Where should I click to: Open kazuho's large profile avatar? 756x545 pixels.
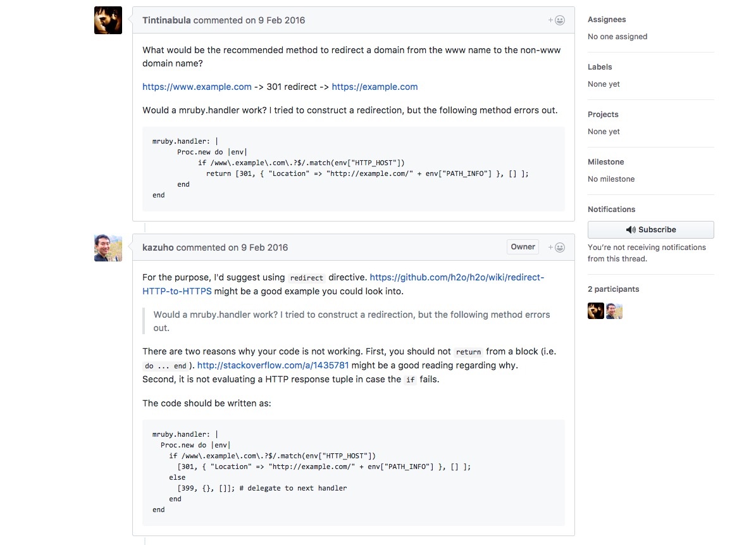point(108,247)
